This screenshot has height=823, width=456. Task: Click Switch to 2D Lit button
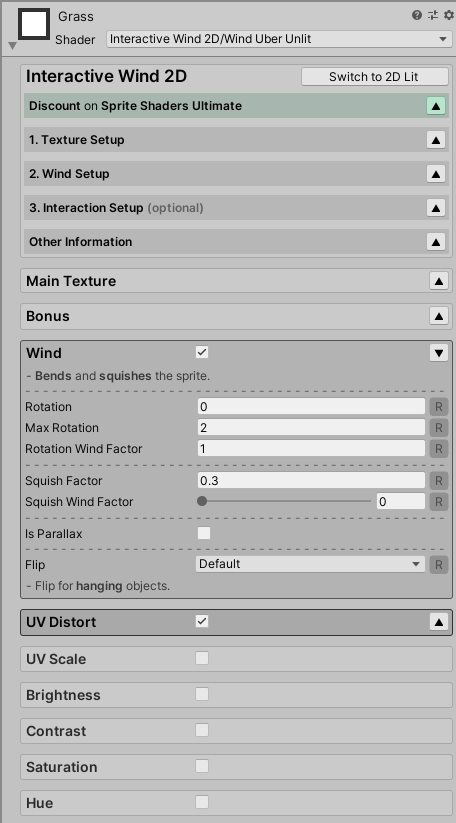click(x=375, y=77)
